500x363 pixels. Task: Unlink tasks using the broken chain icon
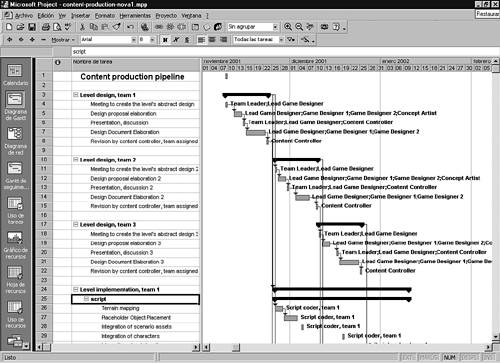170,27
